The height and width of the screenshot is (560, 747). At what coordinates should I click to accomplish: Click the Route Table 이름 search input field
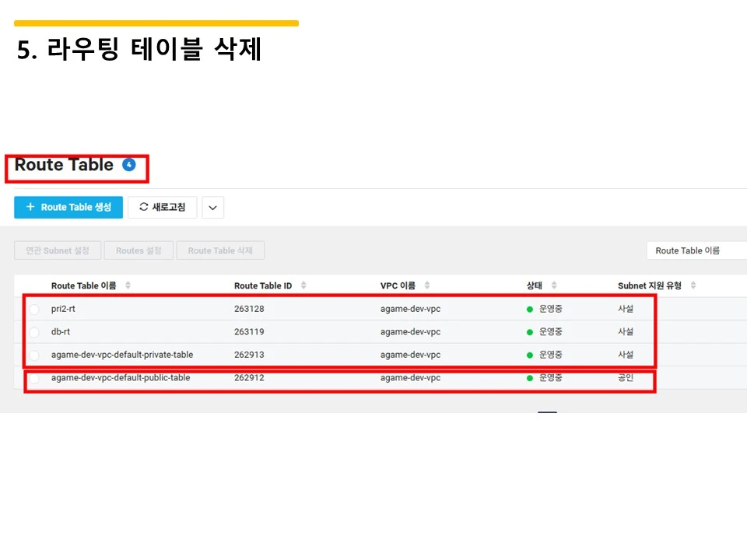pyautogui.click(x=696, y=250)
